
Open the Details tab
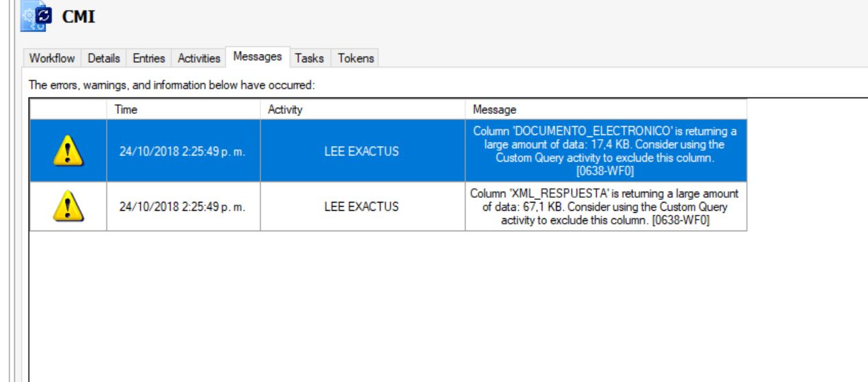pos(104,59)
